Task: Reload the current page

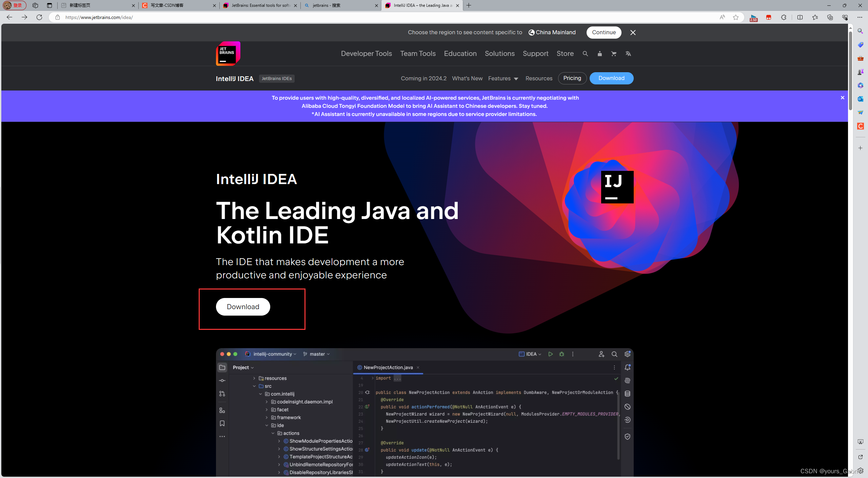Action: (x=39, y=17)
